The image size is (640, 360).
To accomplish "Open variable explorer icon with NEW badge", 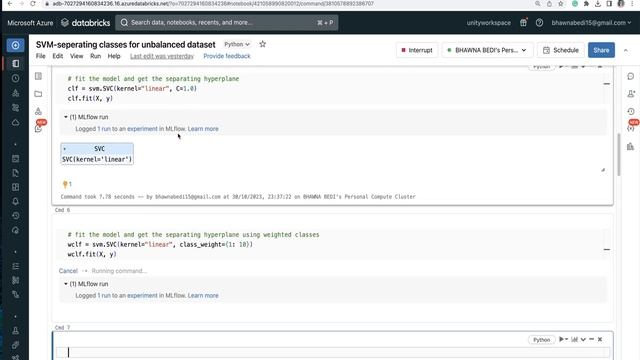I will coord(631,128).
